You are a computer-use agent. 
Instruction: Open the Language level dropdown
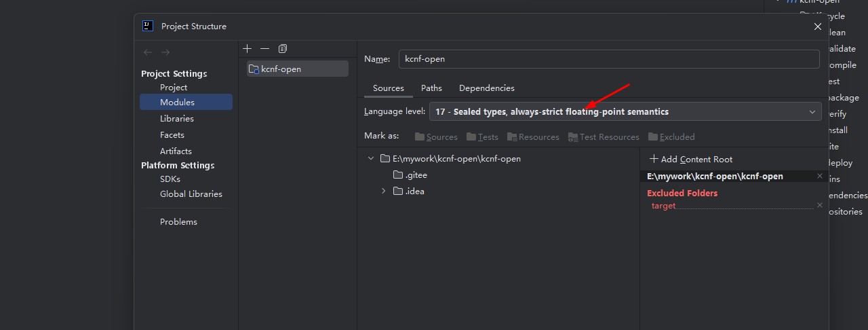point(625,111)
